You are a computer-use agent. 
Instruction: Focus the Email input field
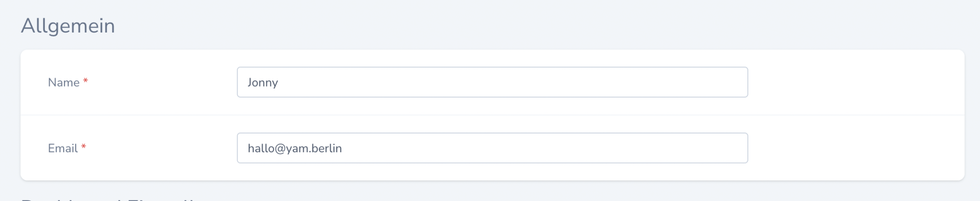click(492, 148)
